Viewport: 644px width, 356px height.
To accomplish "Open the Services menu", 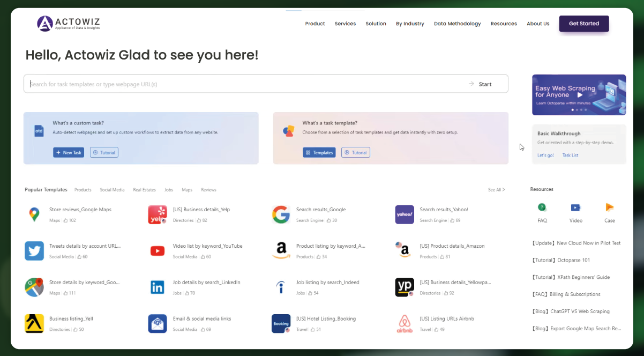I will (345, 24).
